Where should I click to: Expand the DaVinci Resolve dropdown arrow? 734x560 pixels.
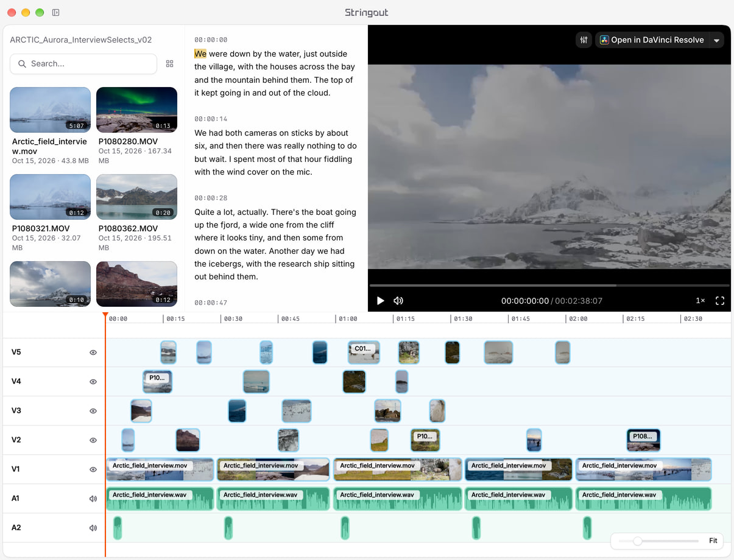[717, 40]
